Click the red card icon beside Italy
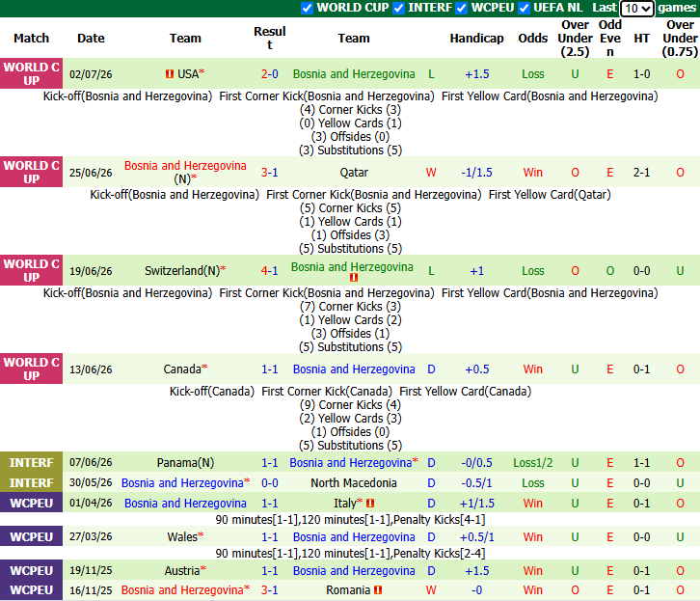700x601 pixels. coord(370,504)
